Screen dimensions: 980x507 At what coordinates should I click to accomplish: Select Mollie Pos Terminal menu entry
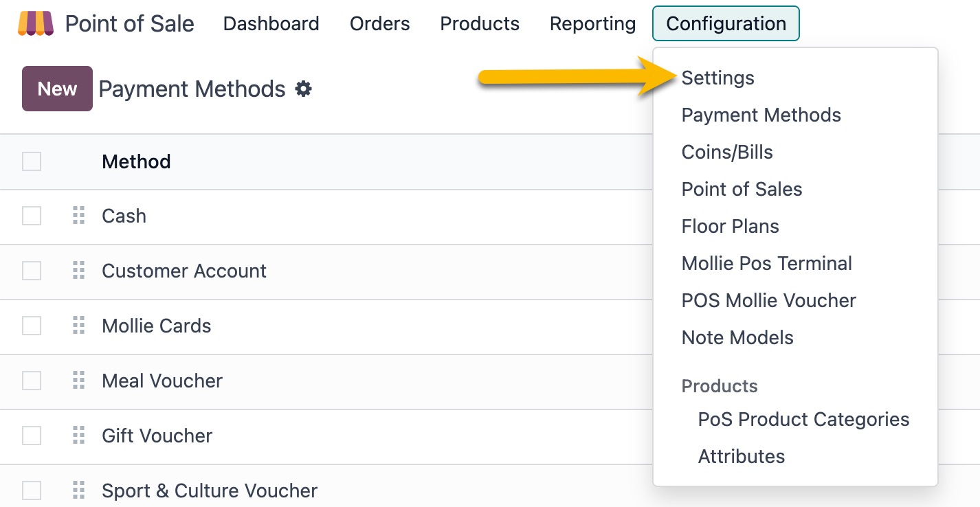(766, 264)
